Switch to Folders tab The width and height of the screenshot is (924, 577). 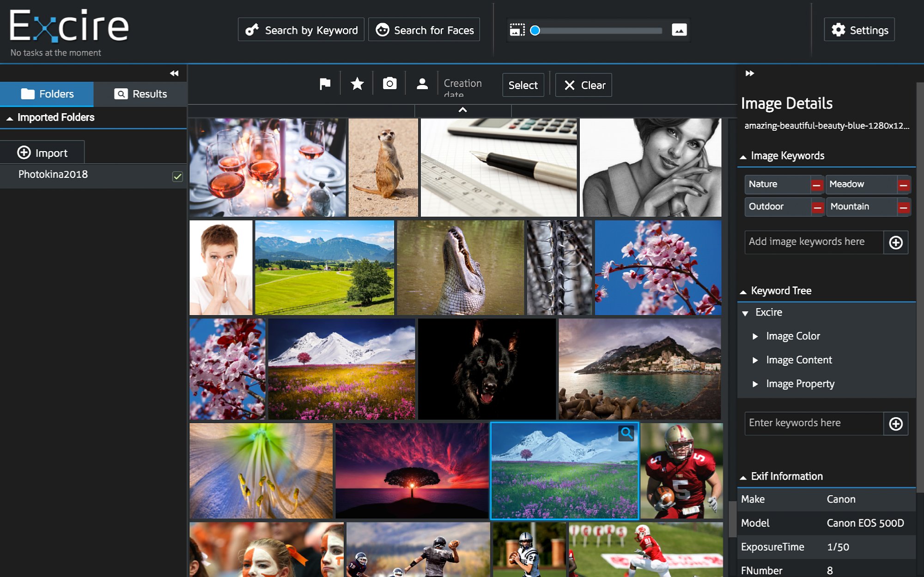47,94
